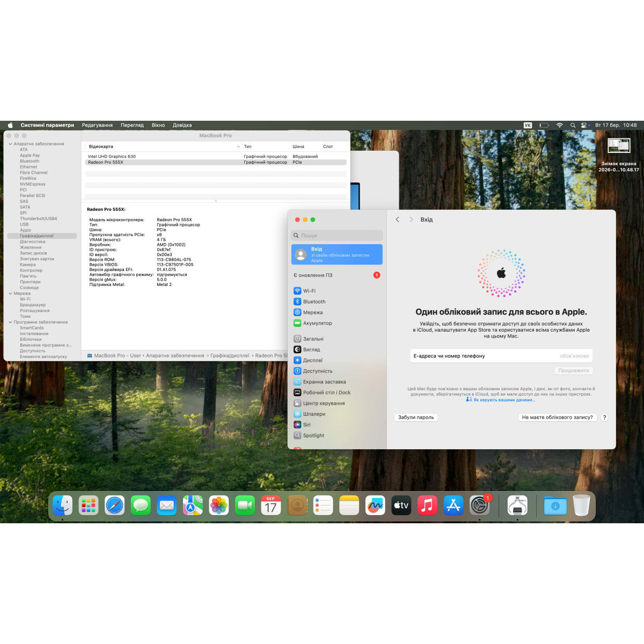The width and height of the screenshot is (644, 644).
Task: Launch Safari from the Dock
Action: 115,505
